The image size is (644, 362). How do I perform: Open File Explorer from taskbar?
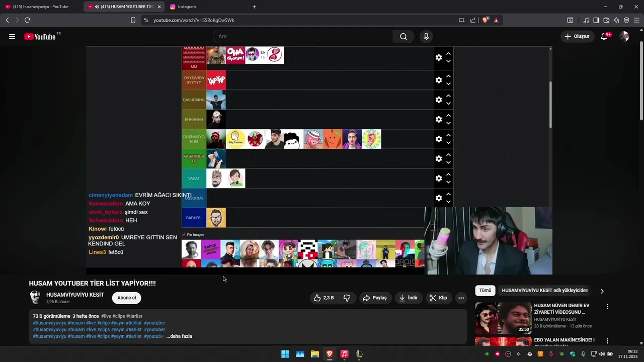point(315,354)
